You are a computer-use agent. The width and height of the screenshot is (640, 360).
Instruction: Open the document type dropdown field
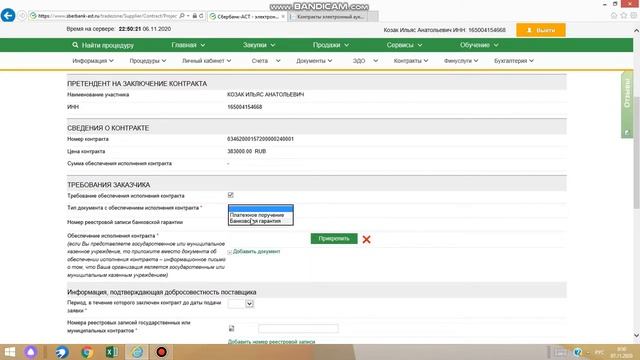[x=260, y=208]
